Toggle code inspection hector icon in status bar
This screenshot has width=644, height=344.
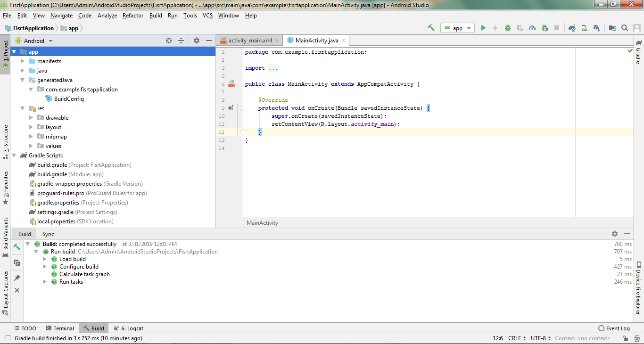(636, 338)
